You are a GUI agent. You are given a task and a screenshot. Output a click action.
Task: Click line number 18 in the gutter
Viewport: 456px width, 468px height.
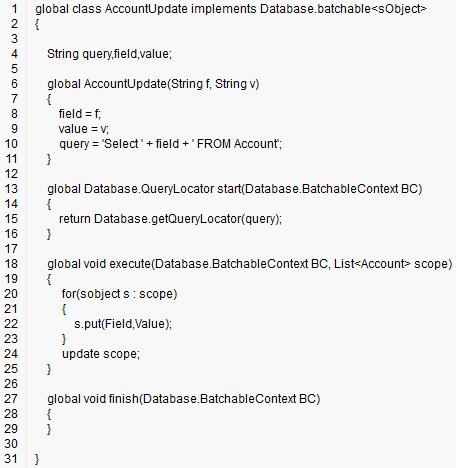(x=11, y=264)
